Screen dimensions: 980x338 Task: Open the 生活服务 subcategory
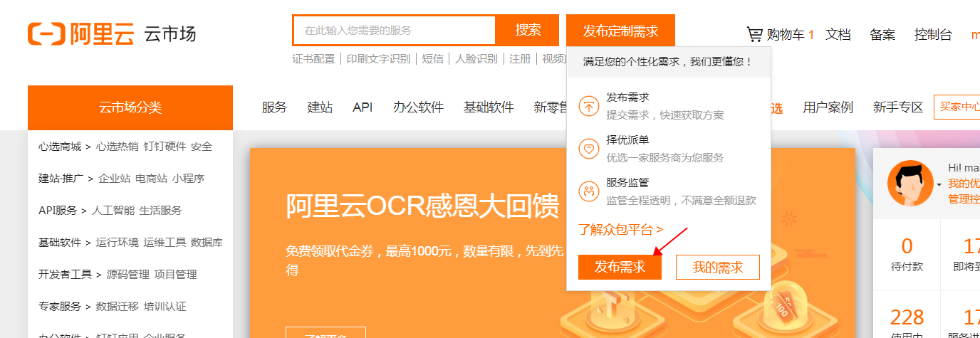pyautogui.click(x=160, y=211)
